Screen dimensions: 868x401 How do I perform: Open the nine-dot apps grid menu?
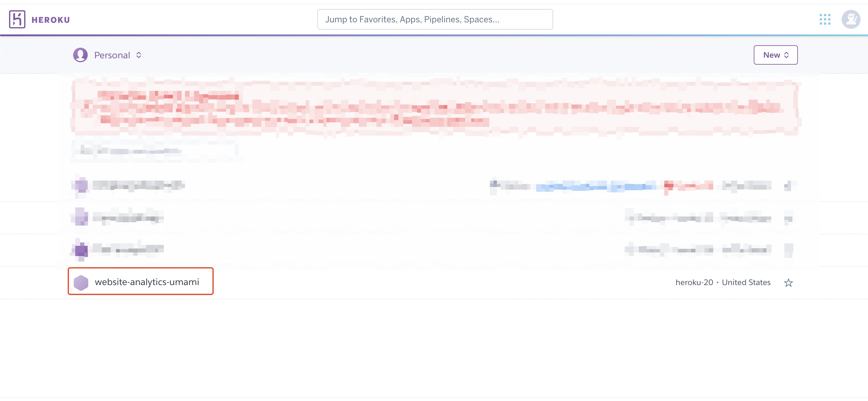[x=825, y=20]
